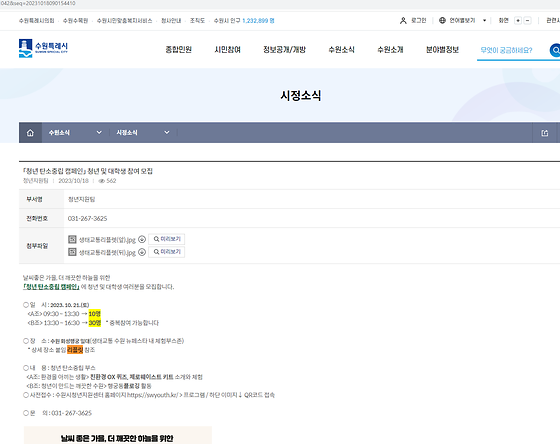
Task: Open the 정보공개/개방 main menu
Action: tap(284, 50)
